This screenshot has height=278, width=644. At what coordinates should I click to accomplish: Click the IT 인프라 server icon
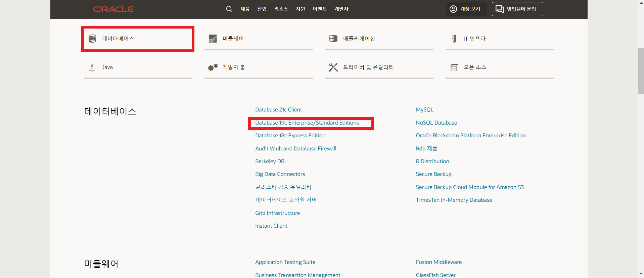click(454, 39)
